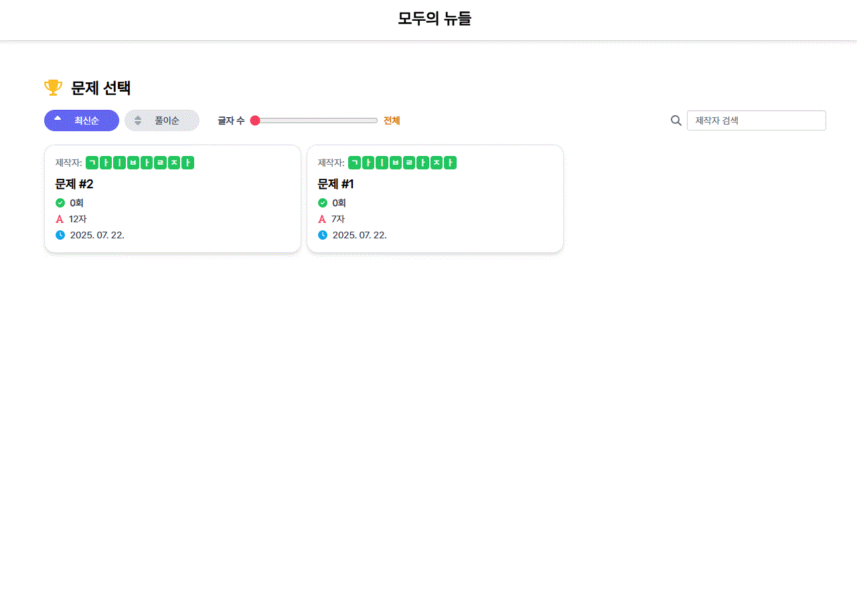
Task: Click the red letter A icon in 문제 #2
Action: (60, 219)
